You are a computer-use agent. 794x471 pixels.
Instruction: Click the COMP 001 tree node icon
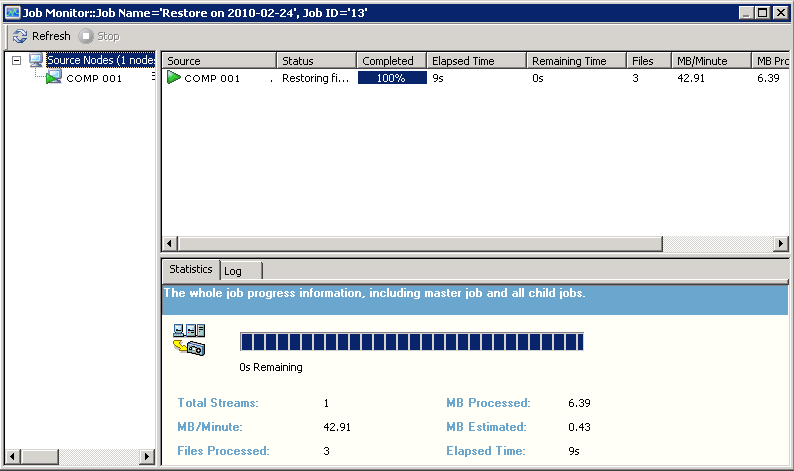point(54,78)
